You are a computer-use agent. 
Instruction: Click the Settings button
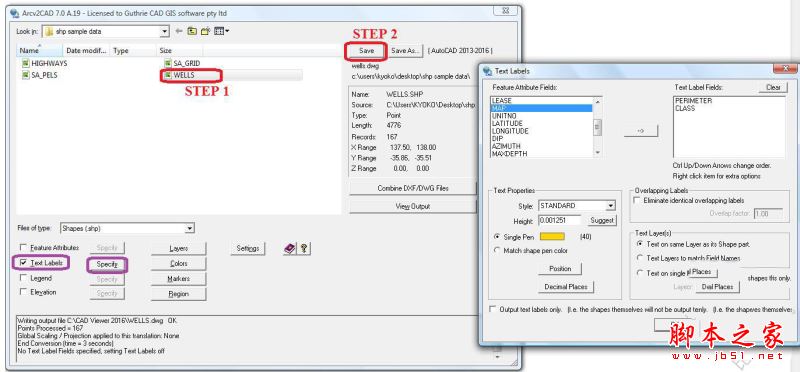[x=248, y=249]
